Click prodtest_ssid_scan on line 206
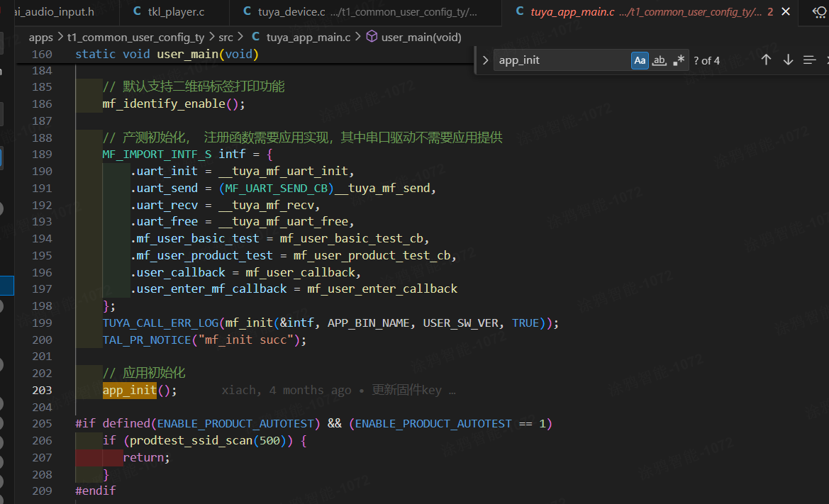The width and height of the screenshot is (829, 504). pos(191,441)
